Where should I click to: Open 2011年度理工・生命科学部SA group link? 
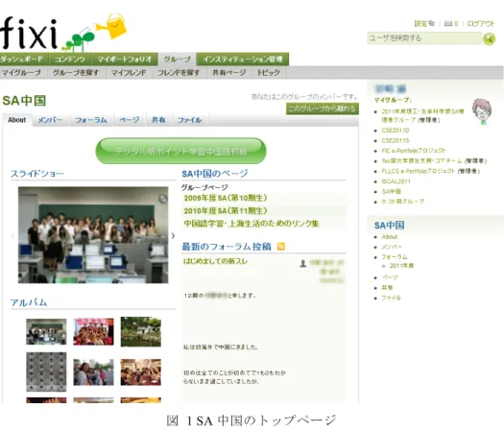click(422, 116)
